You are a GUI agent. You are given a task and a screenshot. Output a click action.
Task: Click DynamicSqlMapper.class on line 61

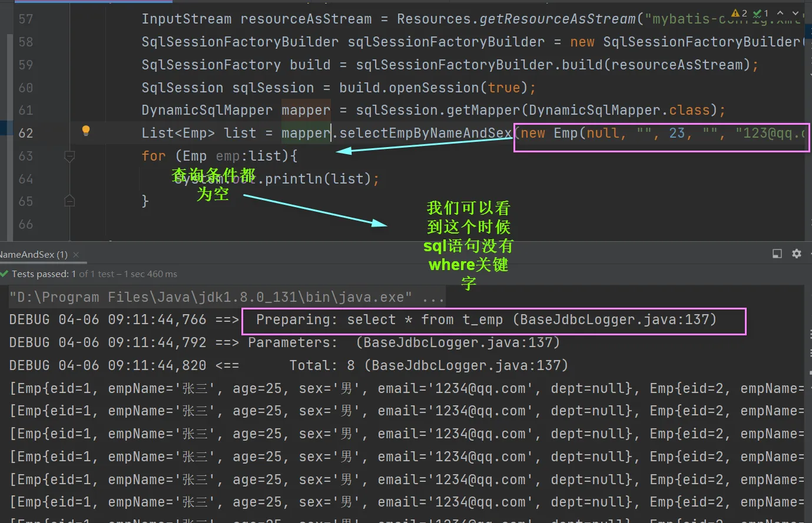pos(619,110)
